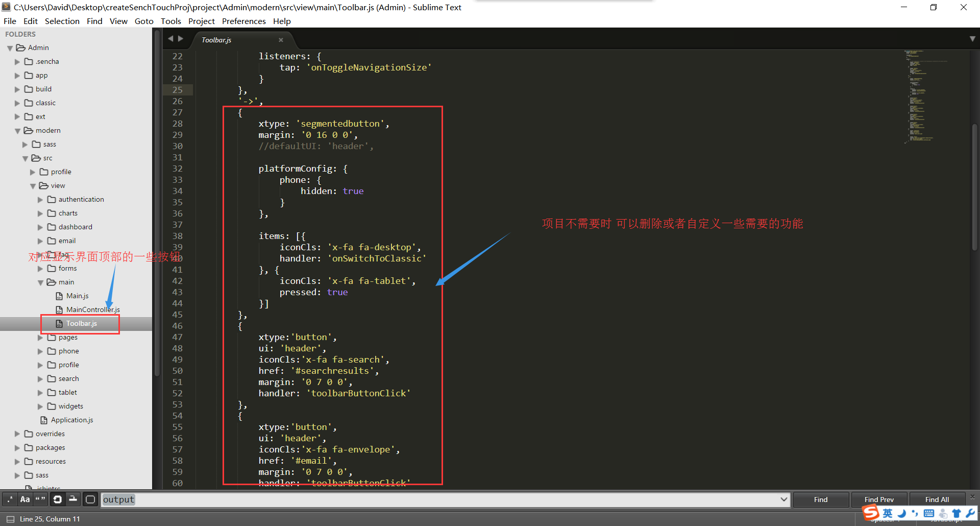The width and height of the screenshot is (980, 526).
Task: Open Main.js file in sidebar
Action: click(77, 296)
